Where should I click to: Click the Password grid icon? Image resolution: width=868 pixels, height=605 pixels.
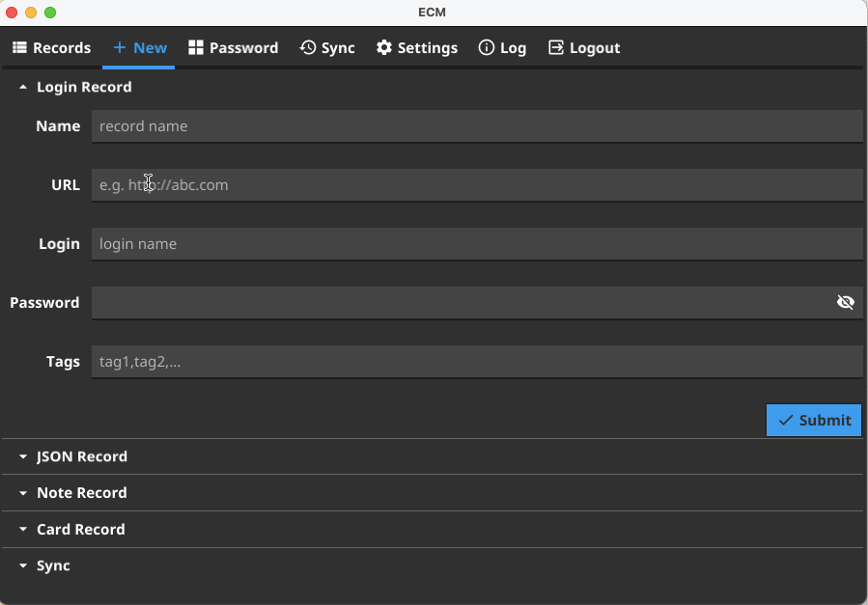tap(196, 48)
